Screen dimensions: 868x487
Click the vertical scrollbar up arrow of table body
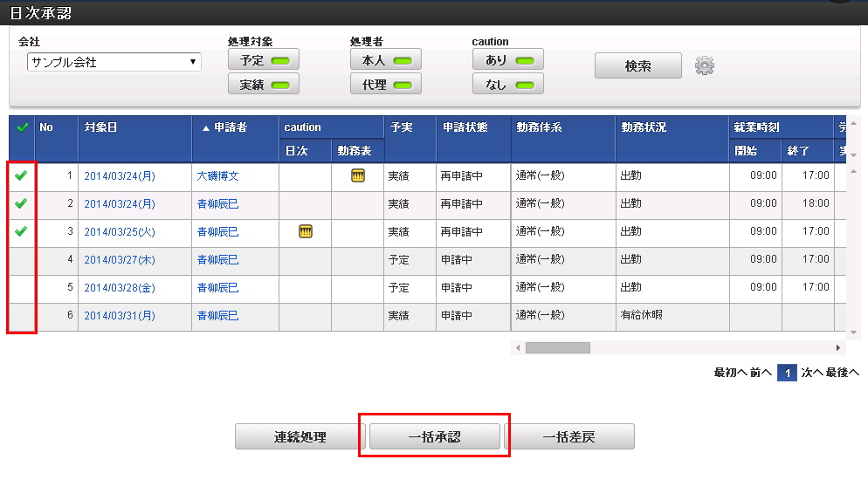(854, 172)
